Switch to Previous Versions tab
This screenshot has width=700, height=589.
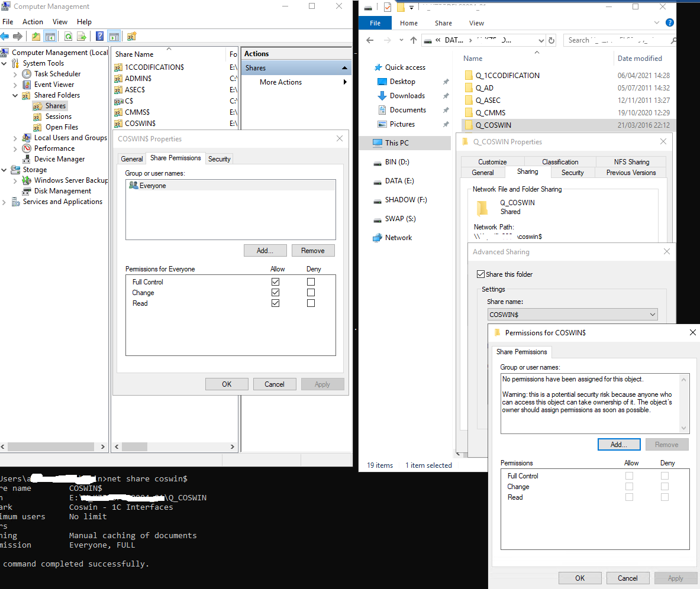point(631,173)
